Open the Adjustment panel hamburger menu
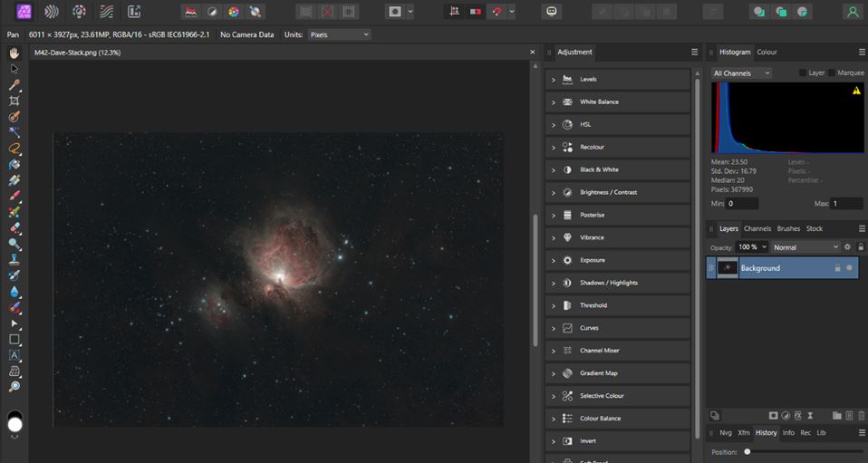Screen dimensions: 868x463 [x=695, y=52]
